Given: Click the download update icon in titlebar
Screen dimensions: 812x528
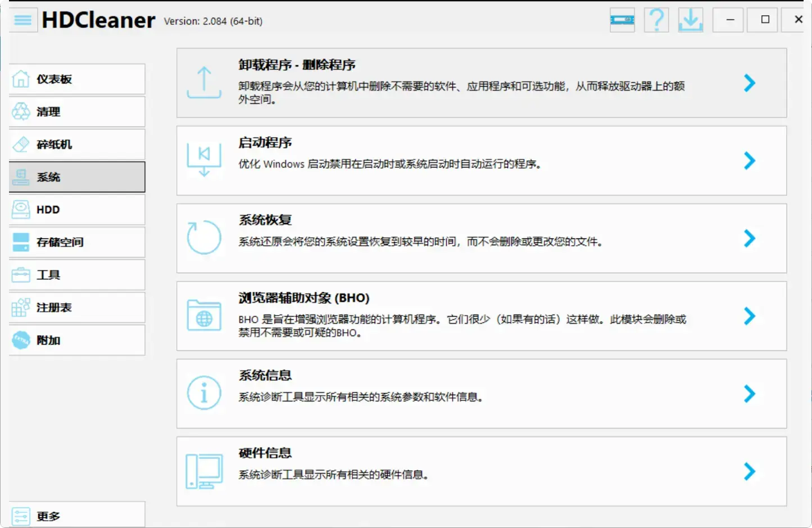Looking at the screenshot, I should click(690, 19).
